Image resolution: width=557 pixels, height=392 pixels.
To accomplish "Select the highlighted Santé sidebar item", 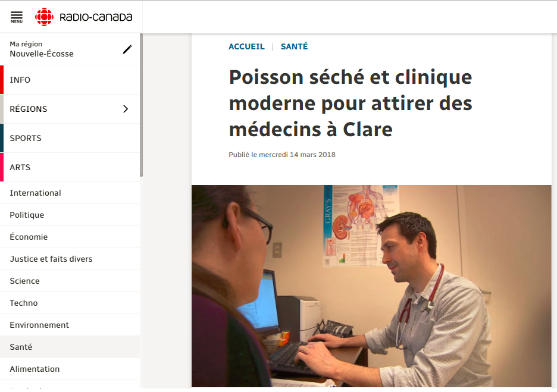I will pos(70,347).
